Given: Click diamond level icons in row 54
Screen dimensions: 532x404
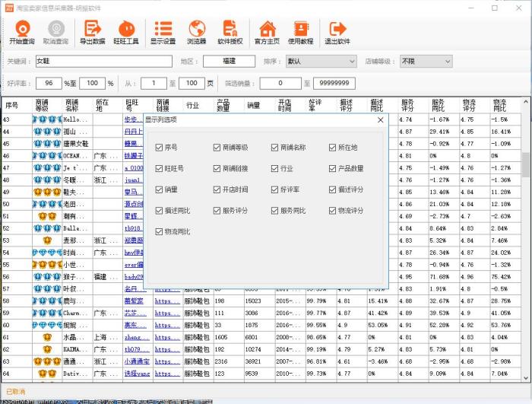Looking at the screenshot, I should tap(47, 253).
